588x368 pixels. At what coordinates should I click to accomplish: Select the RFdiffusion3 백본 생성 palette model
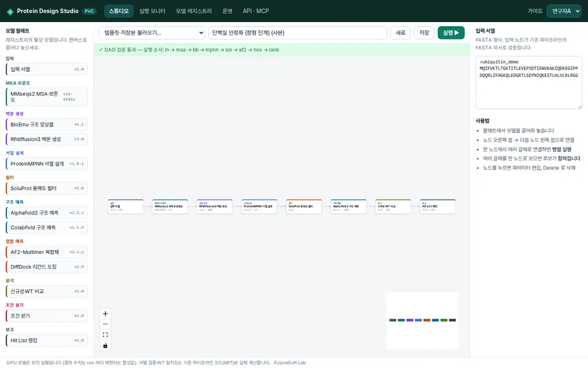(47, 139)
